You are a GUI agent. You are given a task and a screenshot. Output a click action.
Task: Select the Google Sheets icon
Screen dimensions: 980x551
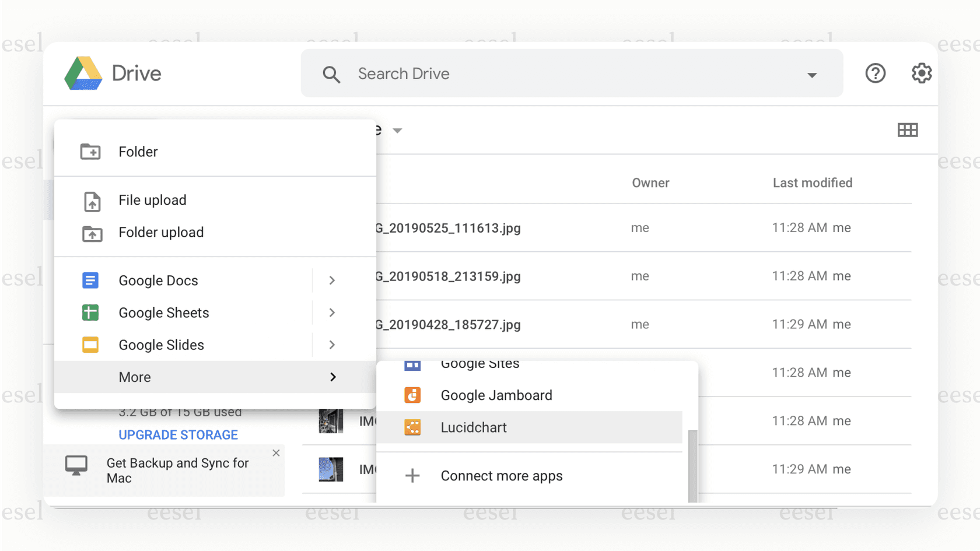[90, 313]
